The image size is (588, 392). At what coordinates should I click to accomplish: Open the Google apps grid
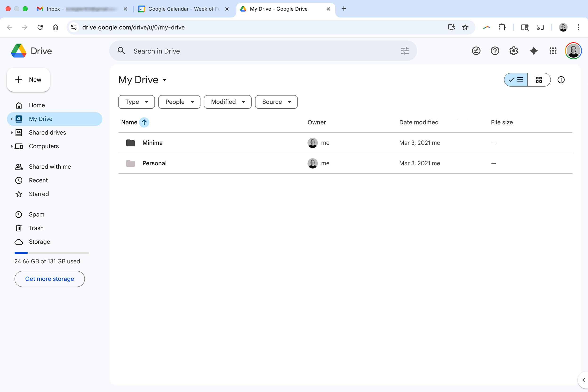point(553,51)
